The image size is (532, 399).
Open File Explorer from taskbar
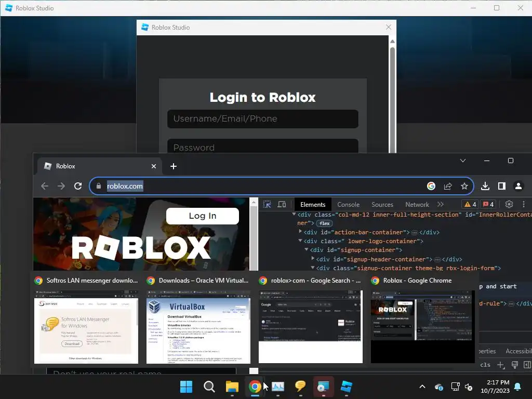[x=232, y=387]
